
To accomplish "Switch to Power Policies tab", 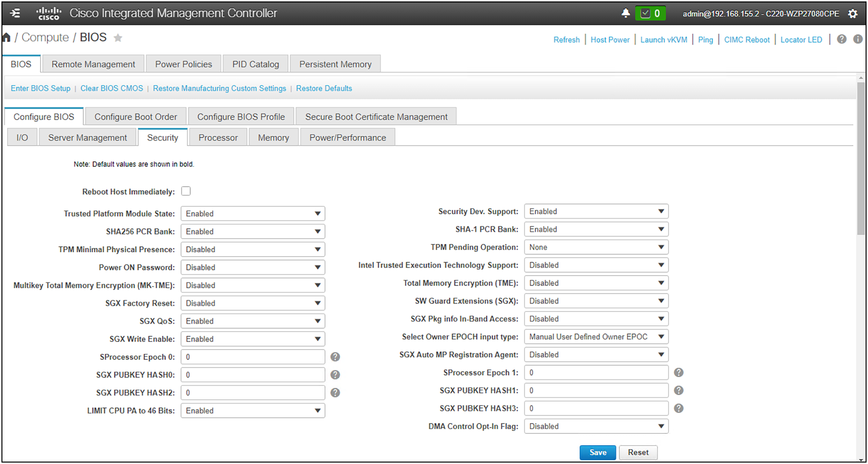I will [x=183, y=64].
